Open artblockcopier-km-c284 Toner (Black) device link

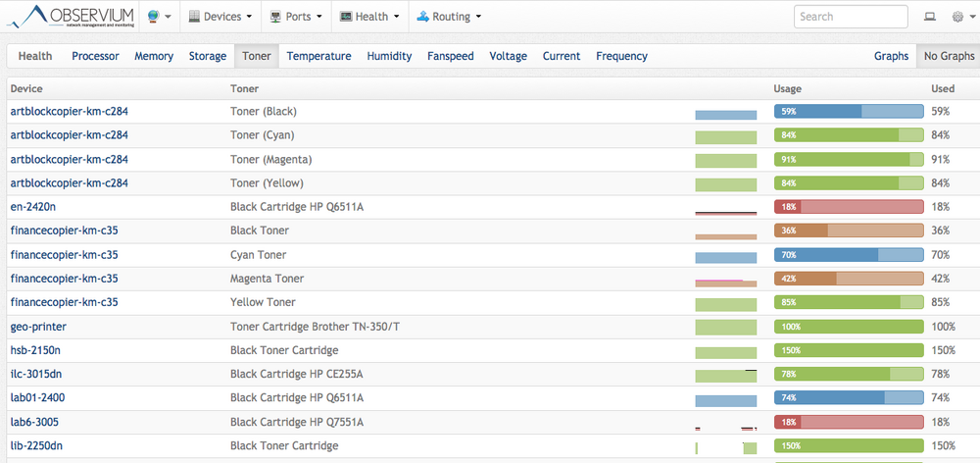[x=70, y=112]
